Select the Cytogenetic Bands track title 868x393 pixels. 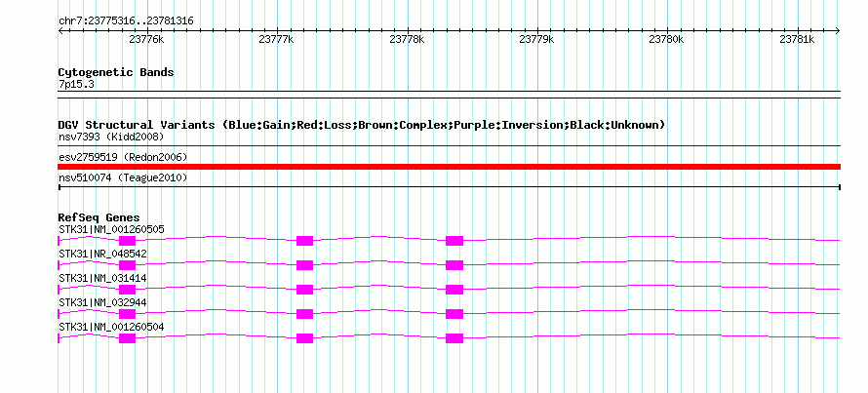pos(116,72)
